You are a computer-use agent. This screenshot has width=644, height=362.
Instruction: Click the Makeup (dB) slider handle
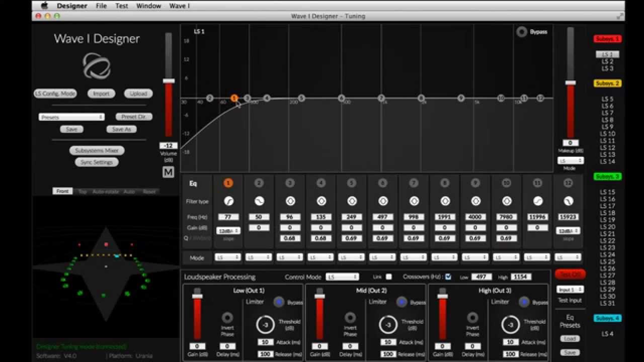click(570, 82)
